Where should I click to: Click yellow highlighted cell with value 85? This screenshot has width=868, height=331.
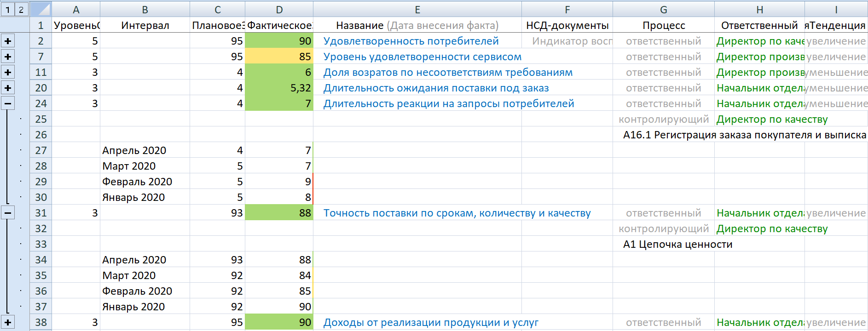click(279, 57)
